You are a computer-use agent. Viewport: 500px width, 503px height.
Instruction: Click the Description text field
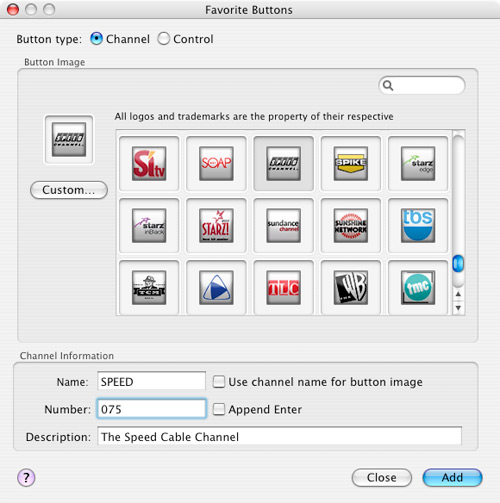(x=279, y=436)
